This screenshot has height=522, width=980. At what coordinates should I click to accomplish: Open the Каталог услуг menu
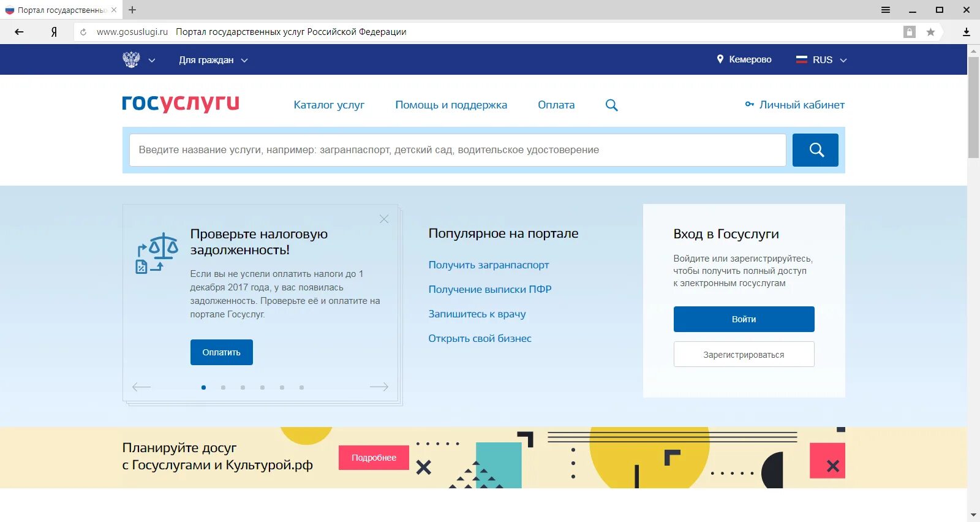(329, 105)
